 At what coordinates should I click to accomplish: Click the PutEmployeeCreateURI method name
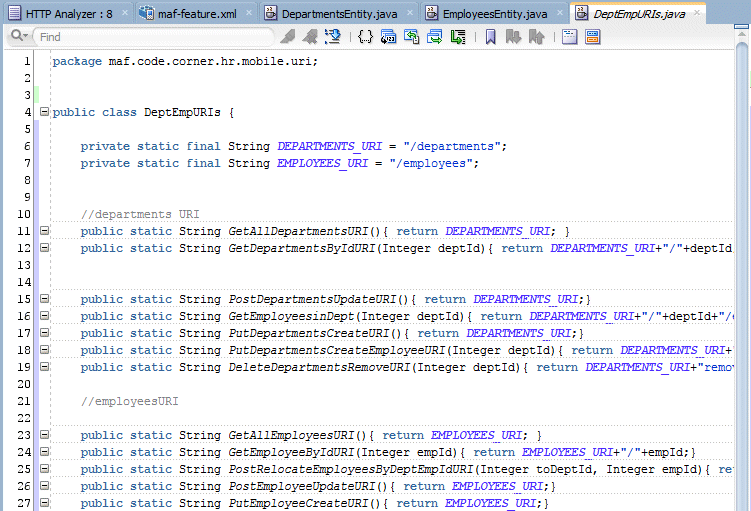[x=298, y=503]
